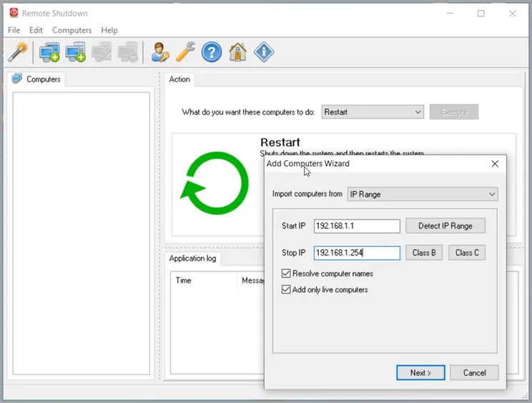Click the Start IP input field
The height and width of the screenshot is (403, 532).
pyautogui.click(x=357, y=226)
